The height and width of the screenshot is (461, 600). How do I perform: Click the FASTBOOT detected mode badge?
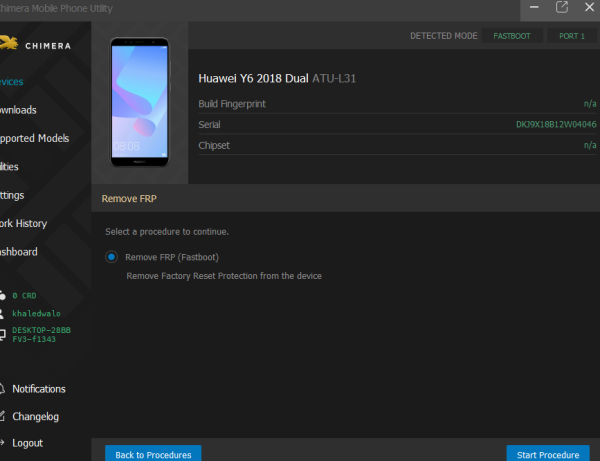click(x=512, y=36)
